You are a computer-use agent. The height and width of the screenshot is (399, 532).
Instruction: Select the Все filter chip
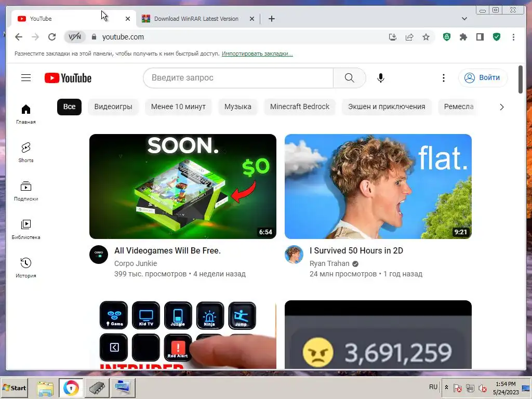point(69,107)
